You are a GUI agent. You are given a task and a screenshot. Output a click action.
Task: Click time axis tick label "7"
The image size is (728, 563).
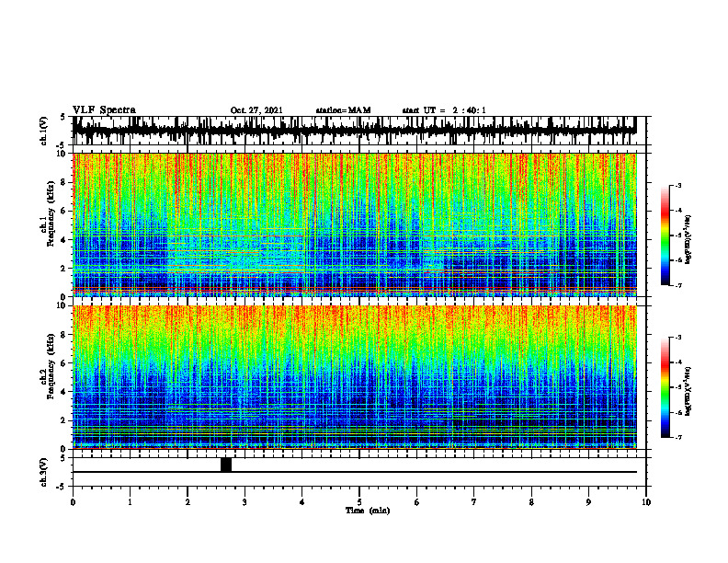[474, 502]
